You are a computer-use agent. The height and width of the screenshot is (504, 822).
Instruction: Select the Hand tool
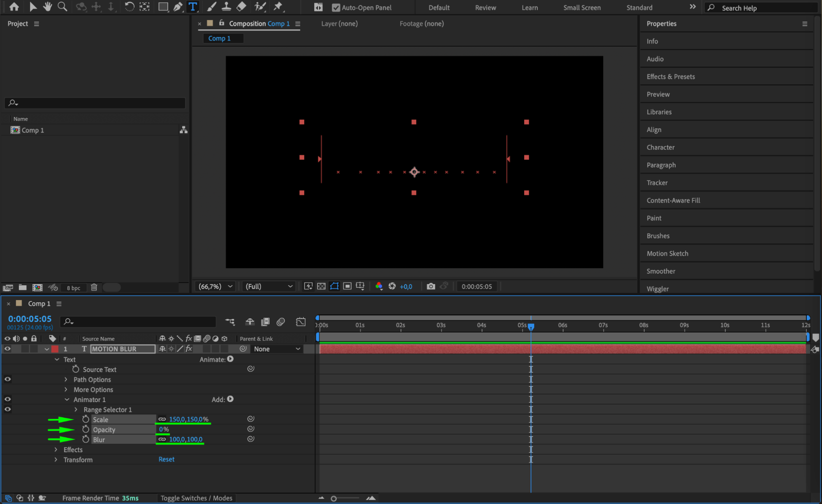tap(48, 7)
